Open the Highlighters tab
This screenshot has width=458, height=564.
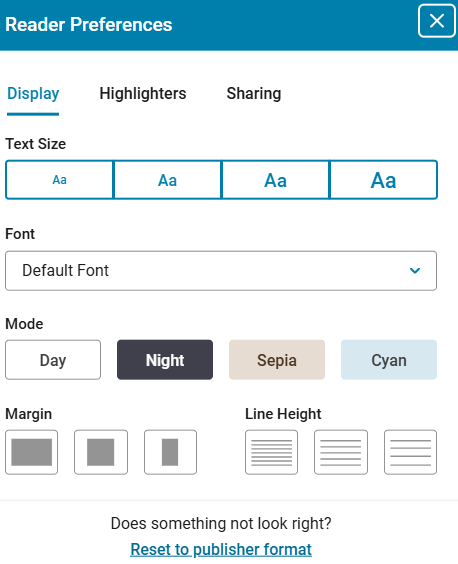[143, 94]
